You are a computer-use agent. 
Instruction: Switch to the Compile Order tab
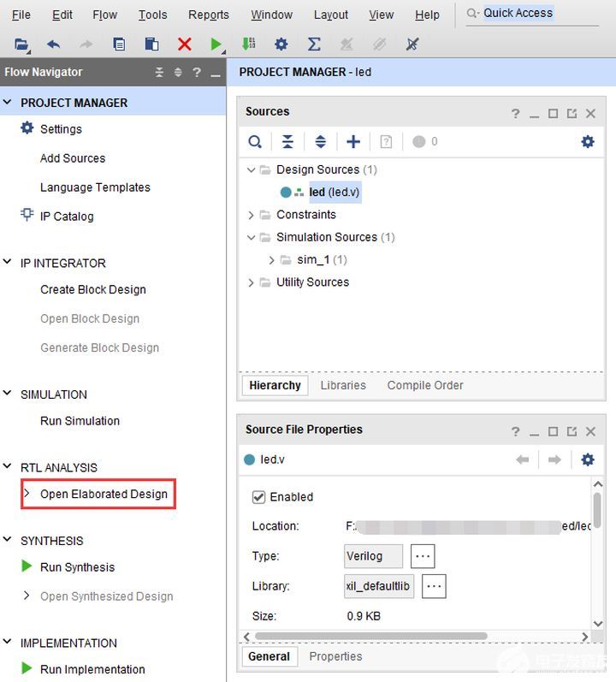pyautogui.click(x=425, y=385)
